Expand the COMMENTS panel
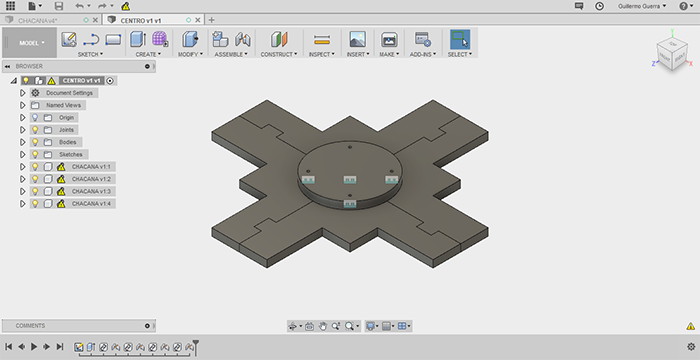Image resolution: width=700 pixels, height=360 pixels. coord(147,326)
